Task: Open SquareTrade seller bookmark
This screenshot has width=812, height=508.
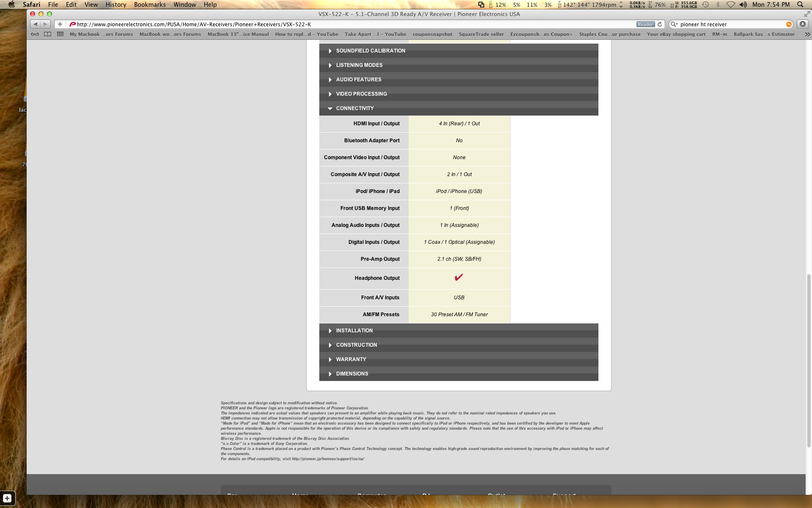Action: point(481,34)
